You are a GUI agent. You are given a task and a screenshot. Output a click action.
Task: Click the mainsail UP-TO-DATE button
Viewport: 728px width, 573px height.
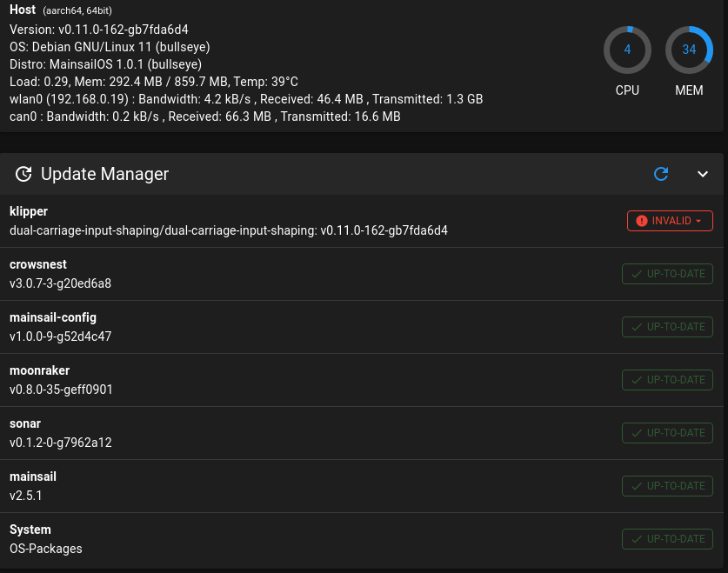(x=667, y=486)
